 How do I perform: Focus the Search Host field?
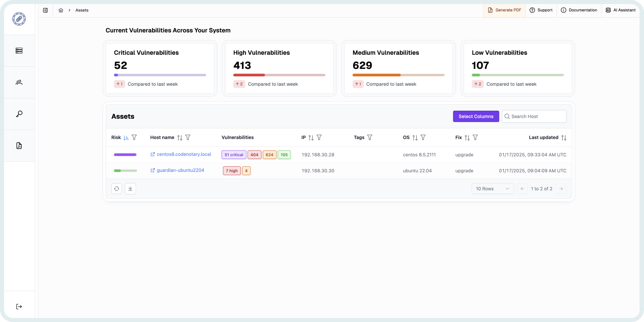click(x=534, y=116)
